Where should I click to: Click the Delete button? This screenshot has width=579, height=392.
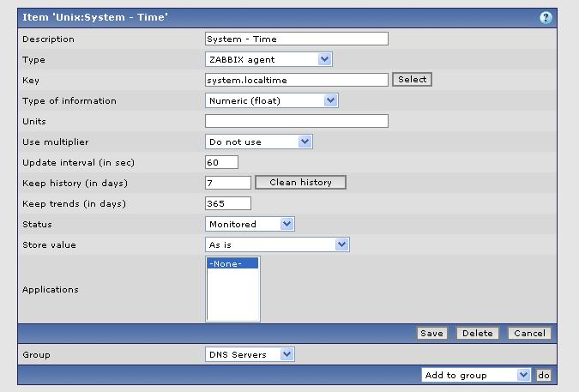[478, 334]
